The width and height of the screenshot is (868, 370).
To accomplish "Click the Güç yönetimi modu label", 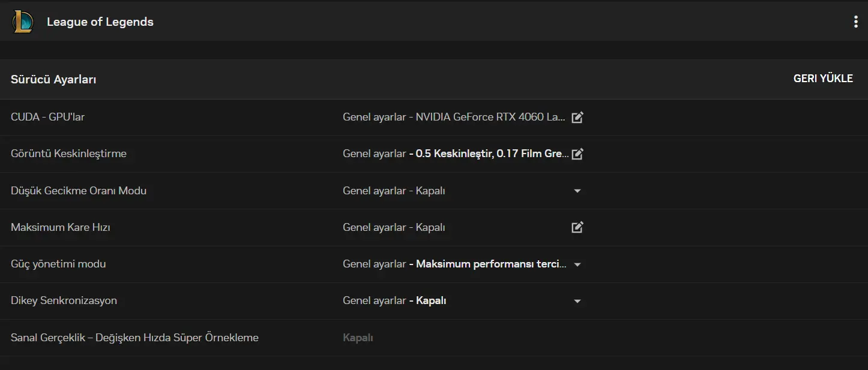I will tap(58, 264).
